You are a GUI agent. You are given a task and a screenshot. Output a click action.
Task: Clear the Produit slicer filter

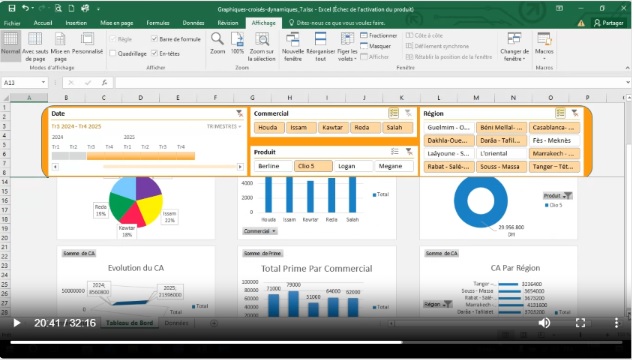click(x=409, y=151)
